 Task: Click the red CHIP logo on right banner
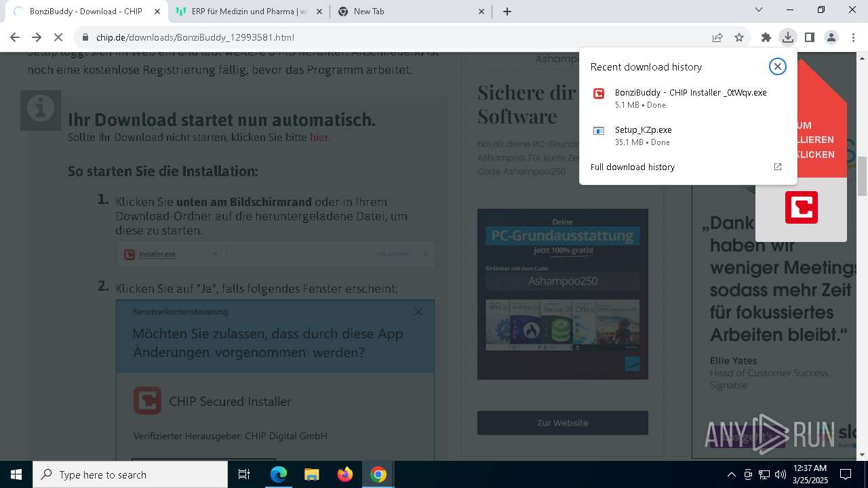pos(802,207)
